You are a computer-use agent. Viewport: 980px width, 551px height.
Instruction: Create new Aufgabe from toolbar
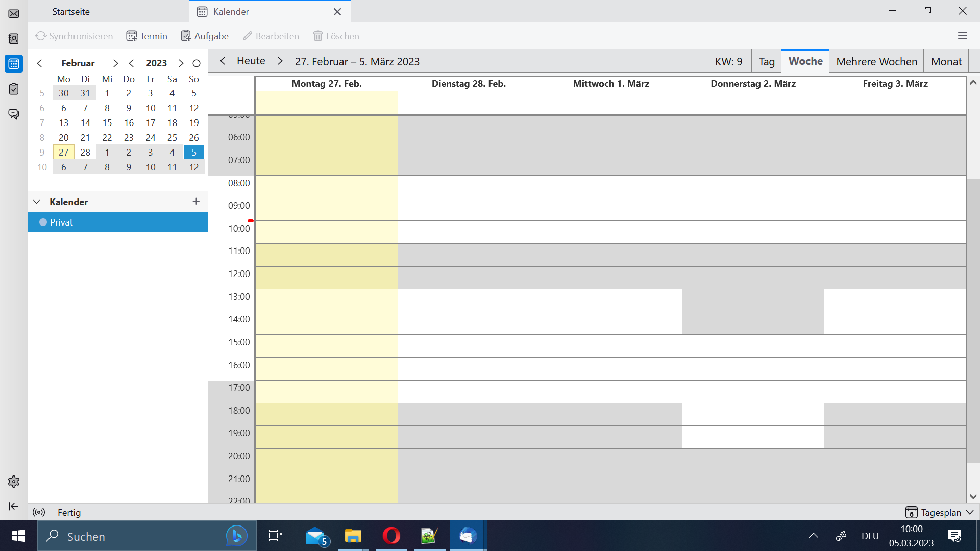205,36
